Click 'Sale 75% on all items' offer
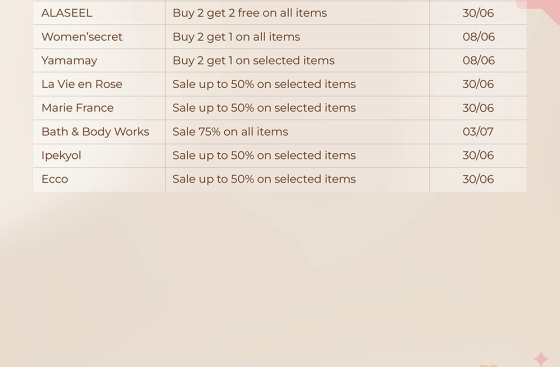Image resolution: width=560 pixels, height=367 pixels. coord(230,132)
